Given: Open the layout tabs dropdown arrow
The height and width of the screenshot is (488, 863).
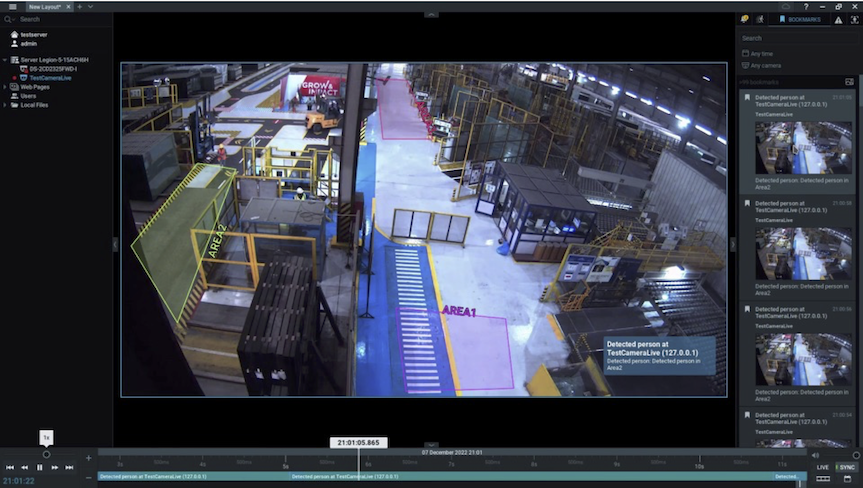Looking at the screenshot, I should [90, 7].
